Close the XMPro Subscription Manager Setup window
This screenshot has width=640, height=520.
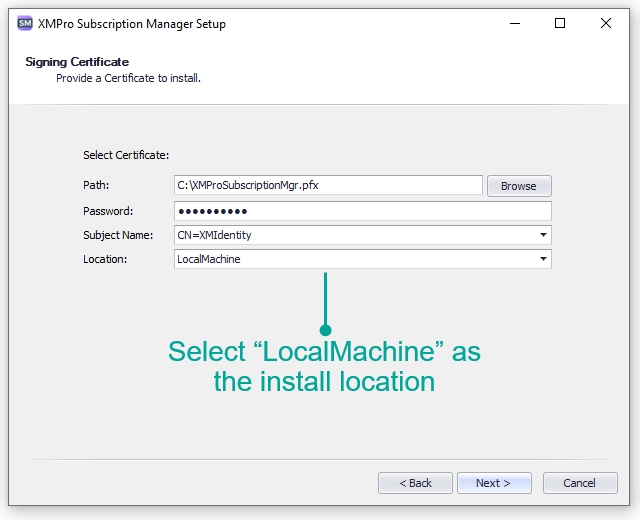point(606,23)
